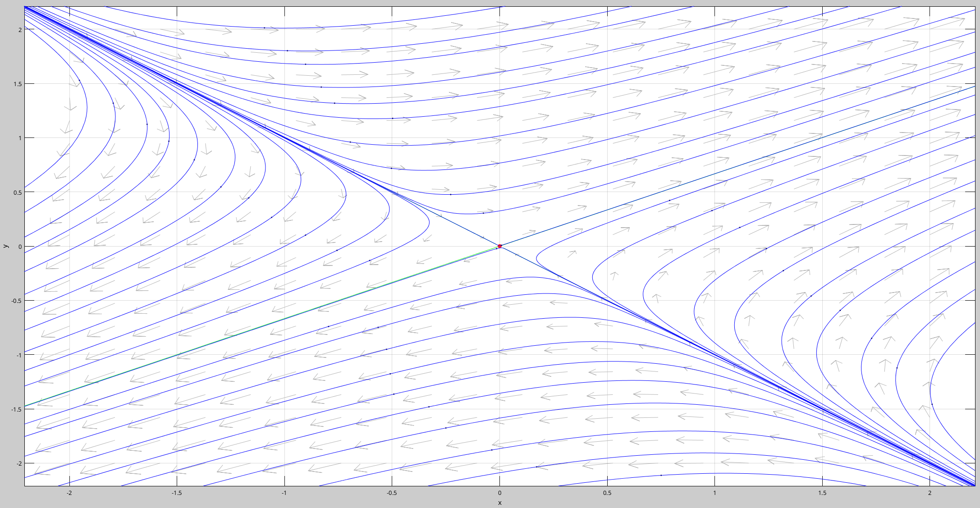Click the x-axis tick label -1.5
The image size is (980, 508).
tap(176, 493)
